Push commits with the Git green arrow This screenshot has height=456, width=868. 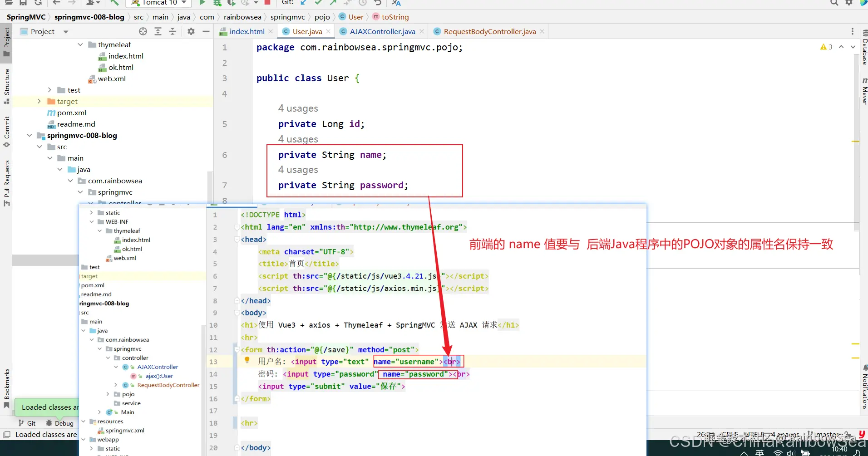pyautogui.click(x=333, y=3)
